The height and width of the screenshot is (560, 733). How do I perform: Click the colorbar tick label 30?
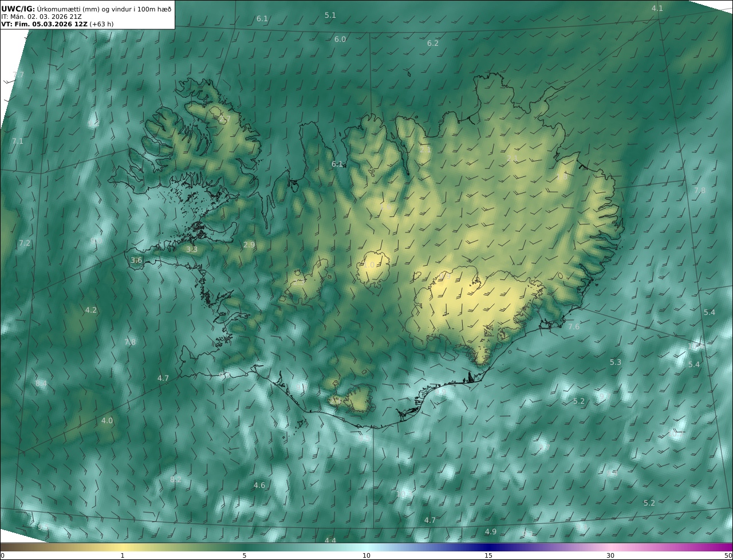(610, 556)
